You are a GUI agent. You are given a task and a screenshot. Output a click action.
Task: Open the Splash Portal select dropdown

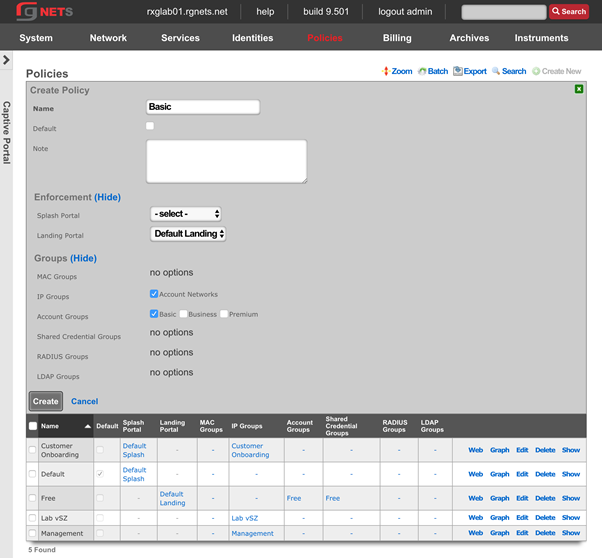point(185,214)
